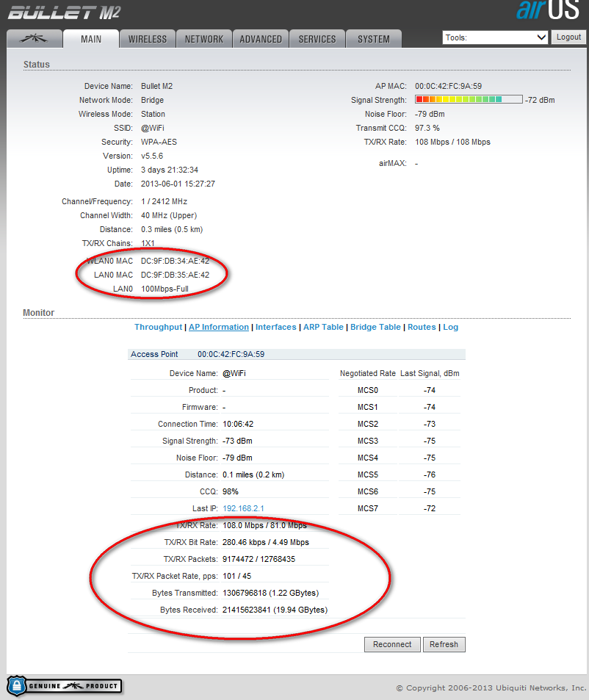Click the AP MAC value 00:0C:42:FC:9A:59 in Status
Screen dimensions: 589x700
(x=449, y=86)
